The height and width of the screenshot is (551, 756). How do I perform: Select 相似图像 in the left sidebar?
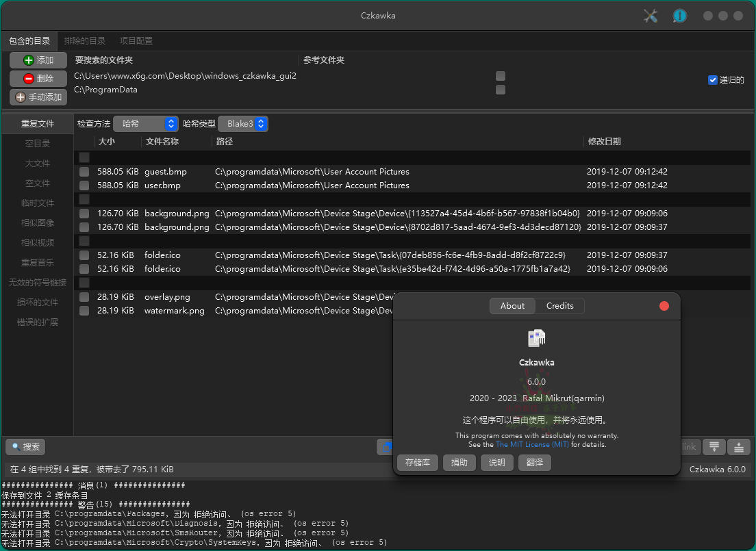pyautogui.click(x=37, y=222)
